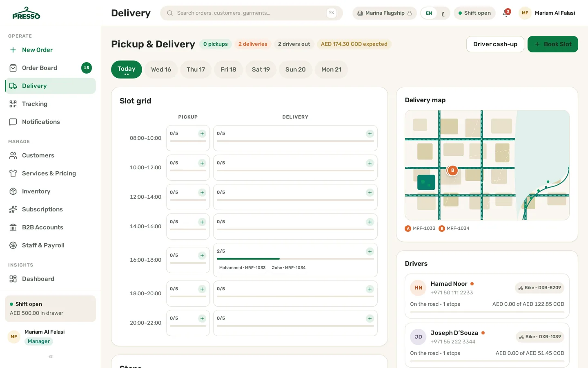Add a pickup to the 08:00–10:00 slot
588x368 pixels.
pyautogui.click(x=202, y=134)
